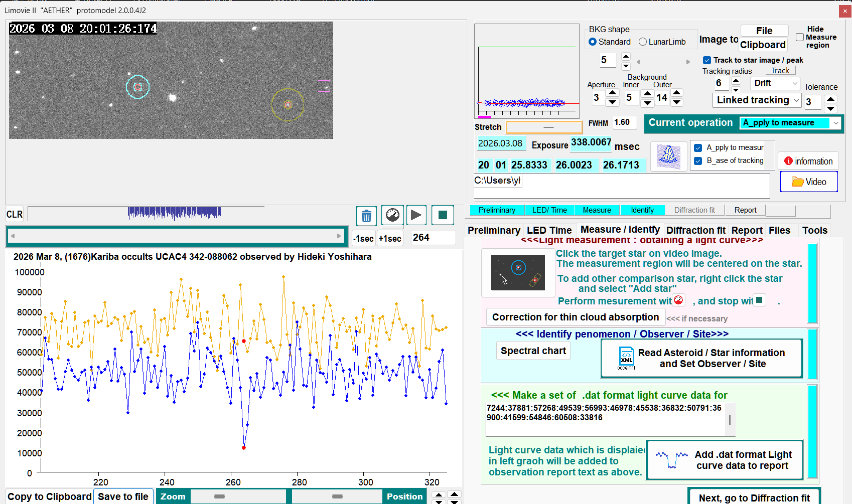Stop playback with the square stop icon
The image size is (852, 504).
point(442,216)
